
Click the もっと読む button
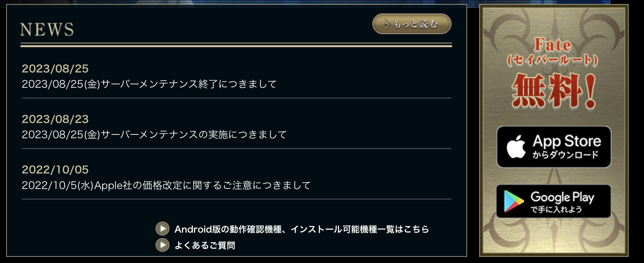pyautogui.click(x=412, y=24)
